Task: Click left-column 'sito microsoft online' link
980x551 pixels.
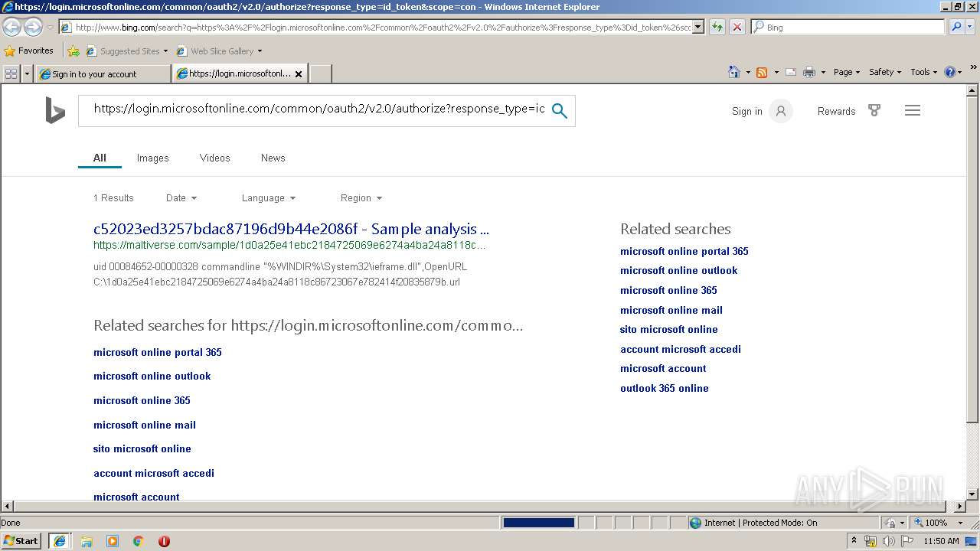Action: tap(142, 448)
